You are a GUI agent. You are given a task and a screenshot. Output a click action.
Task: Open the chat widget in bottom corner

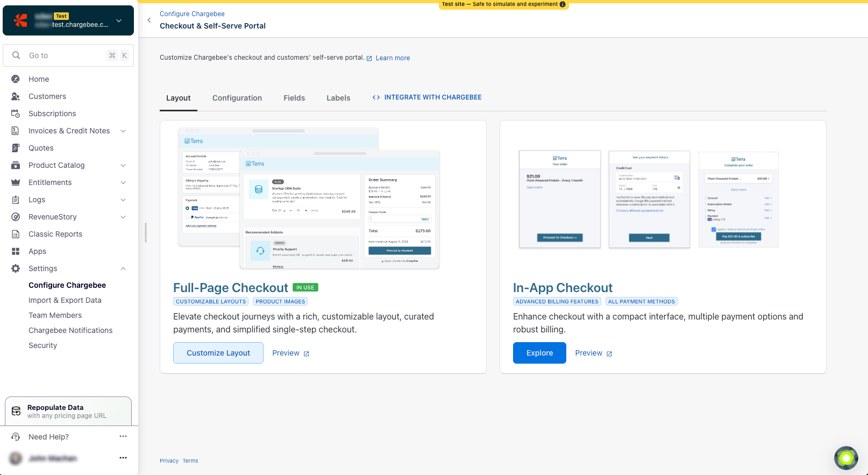(x=845, y=458)
